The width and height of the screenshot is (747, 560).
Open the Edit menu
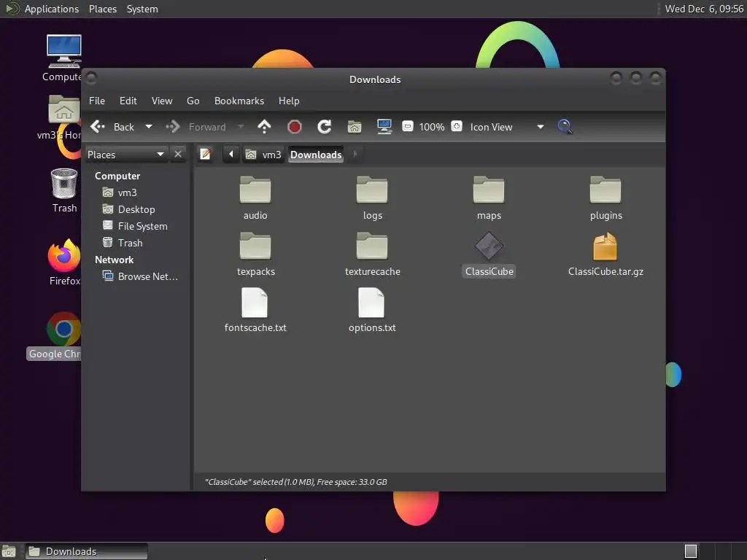(x=128, y=101)
